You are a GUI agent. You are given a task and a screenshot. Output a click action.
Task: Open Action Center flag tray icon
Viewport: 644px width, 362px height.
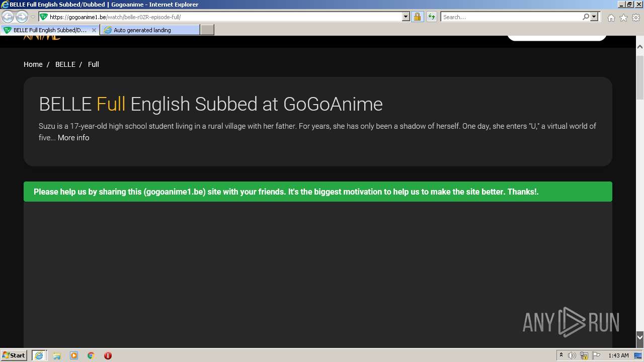pos(596,355)
